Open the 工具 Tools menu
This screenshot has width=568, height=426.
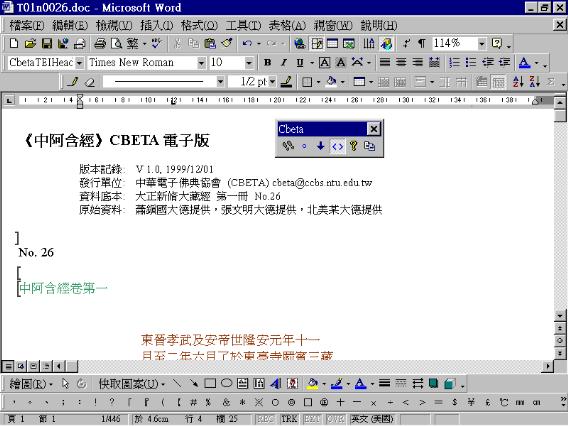pos(243,25)
